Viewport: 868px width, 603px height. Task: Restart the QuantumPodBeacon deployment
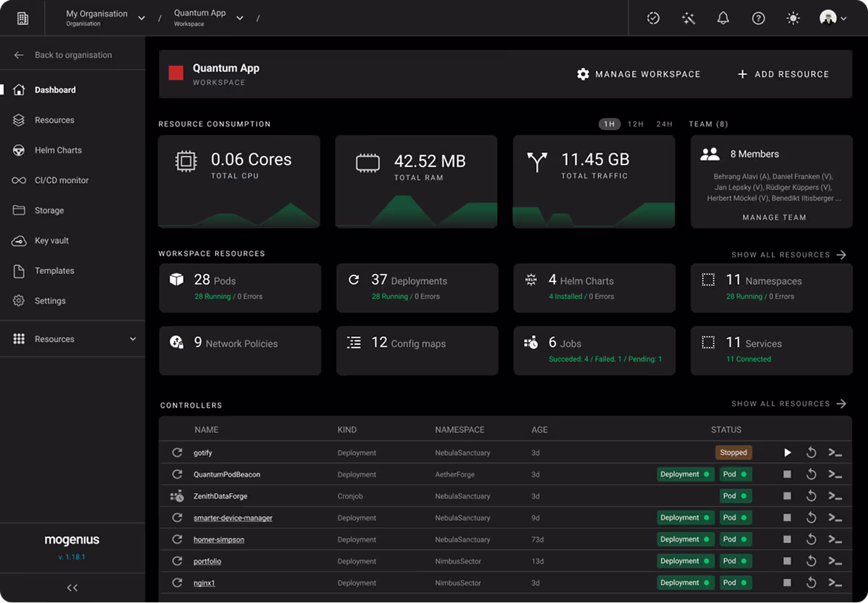point(811,474)
